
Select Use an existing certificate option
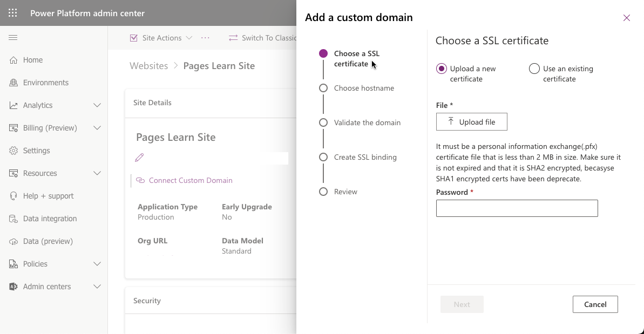click(534, 69)
